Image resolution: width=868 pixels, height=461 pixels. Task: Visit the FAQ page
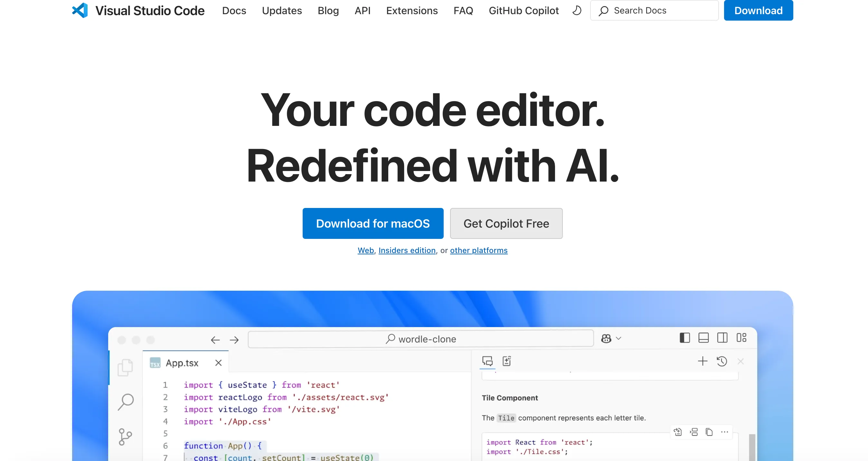coord(463,10)
